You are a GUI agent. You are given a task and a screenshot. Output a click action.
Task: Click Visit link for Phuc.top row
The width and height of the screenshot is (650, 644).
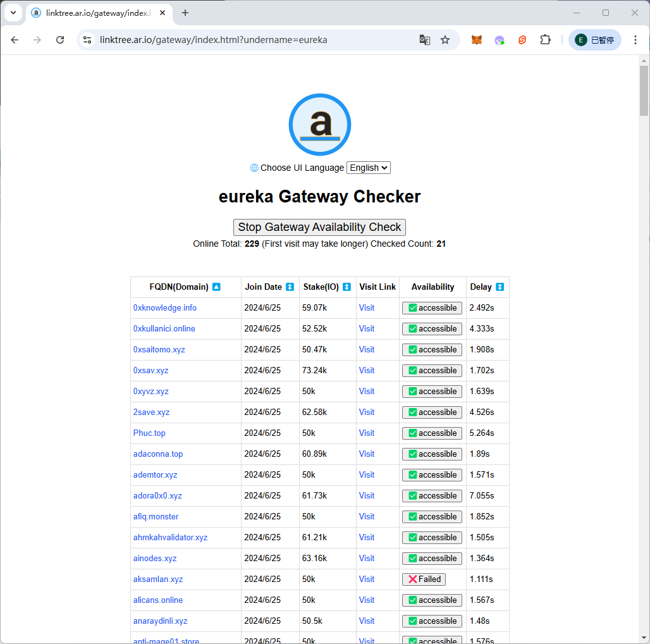[x=367, y=433]
